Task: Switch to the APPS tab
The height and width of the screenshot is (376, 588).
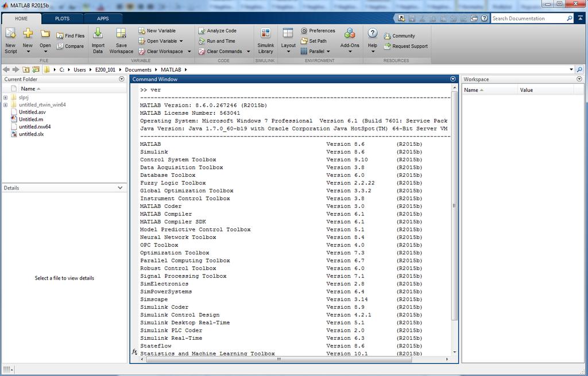Action: [x=103, y=18]
